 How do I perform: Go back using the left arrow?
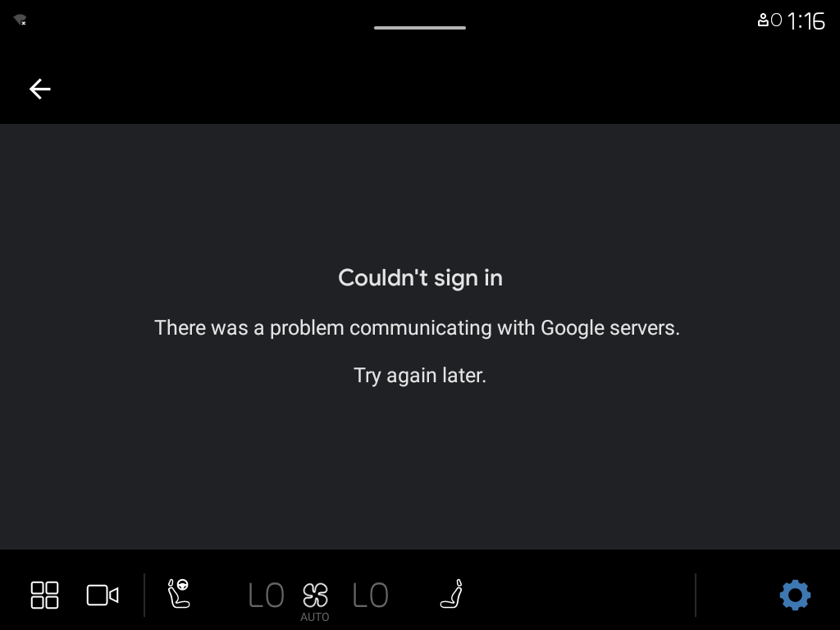pos(40,89)
